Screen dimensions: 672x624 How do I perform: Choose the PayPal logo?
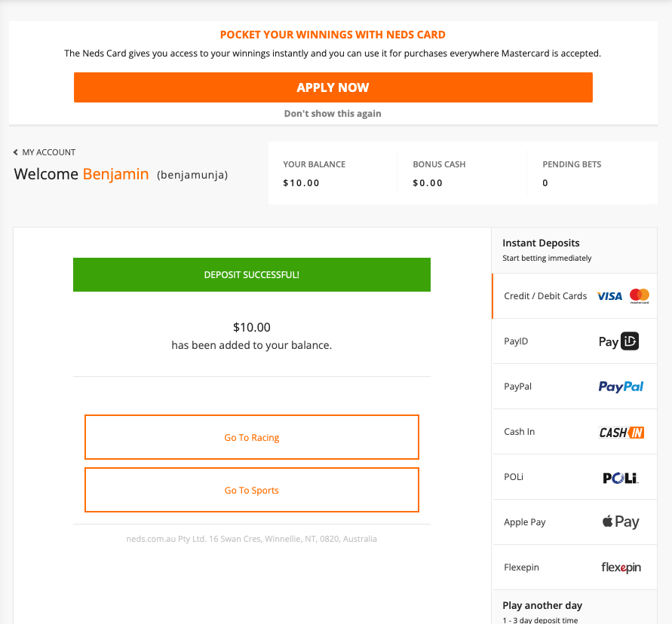click(621, 387)
